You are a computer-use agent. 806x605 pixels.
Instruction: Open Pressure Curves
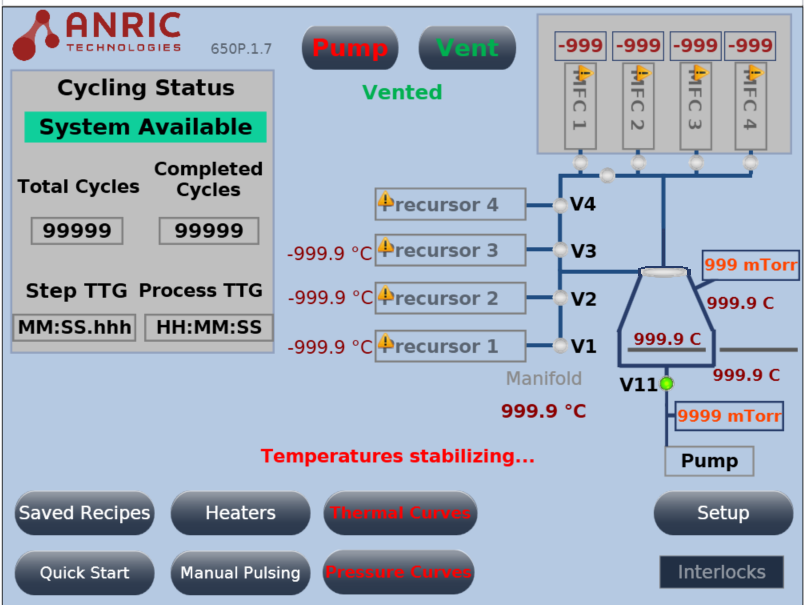pos(398,573)
